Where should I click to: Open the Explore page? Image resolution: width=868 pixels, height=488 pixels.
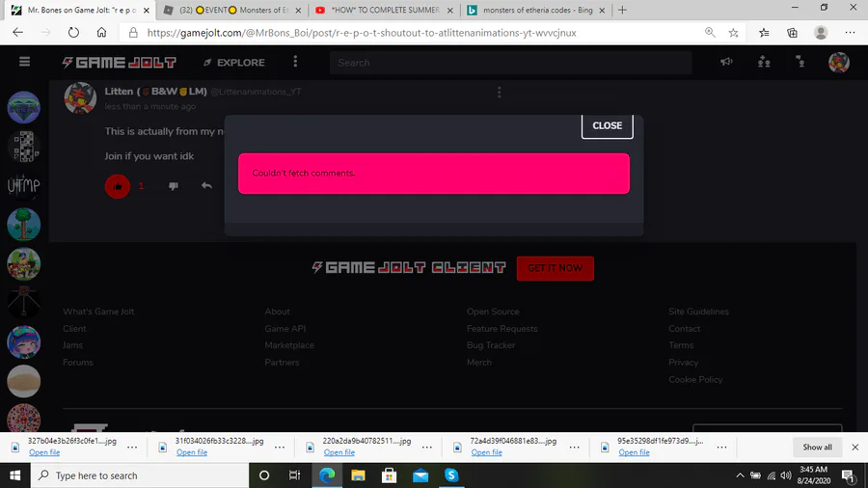234,63
